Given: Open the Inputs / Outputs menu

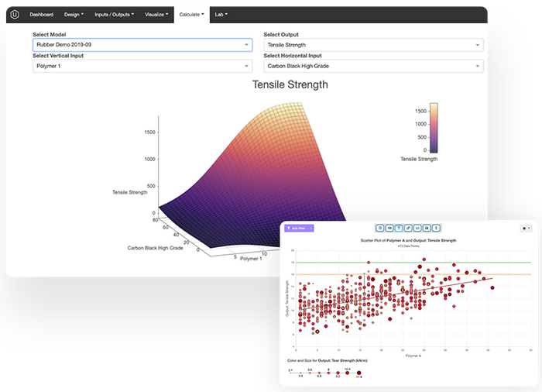Looking at the screenshot, I should 114,15.
